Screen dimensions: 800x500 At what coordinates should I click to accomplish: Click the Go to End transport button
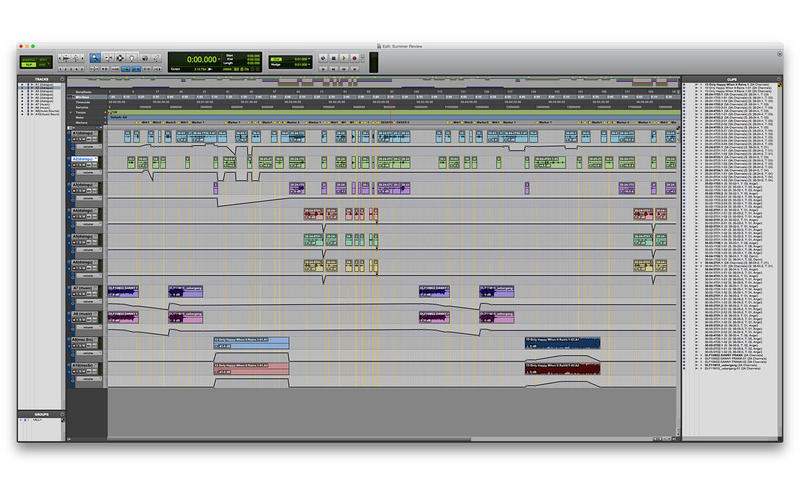[x=355, y=69]
